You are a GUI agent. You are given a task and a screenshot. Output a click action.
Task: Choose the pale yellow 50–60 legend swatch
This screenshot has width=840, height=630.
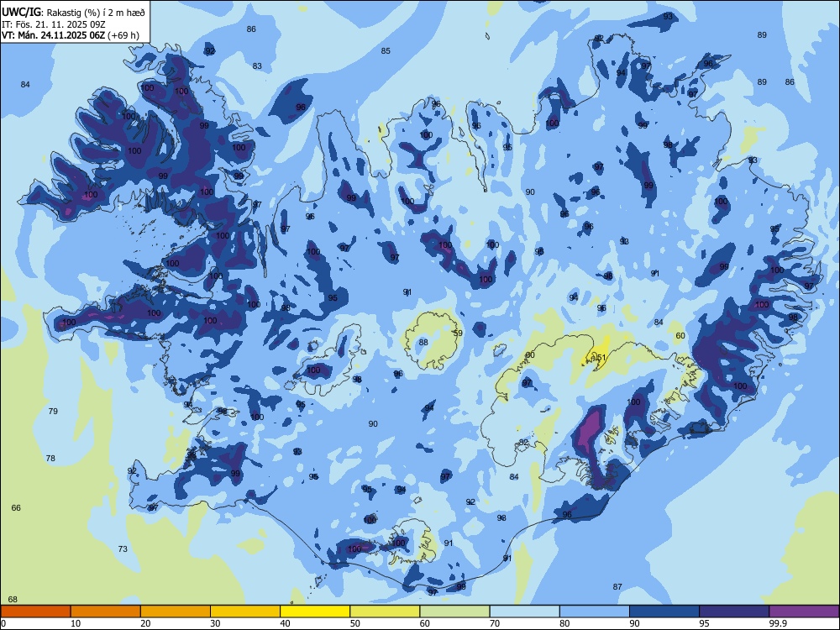click(x=386, y=612)
